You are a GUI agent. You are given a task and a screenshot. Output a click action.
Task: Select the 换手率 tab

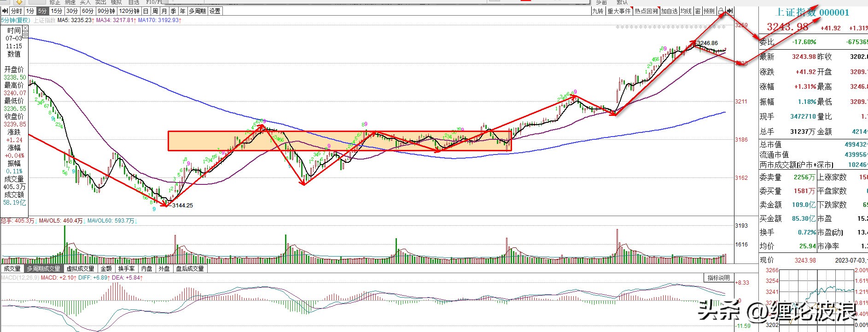tap(127, 269)
